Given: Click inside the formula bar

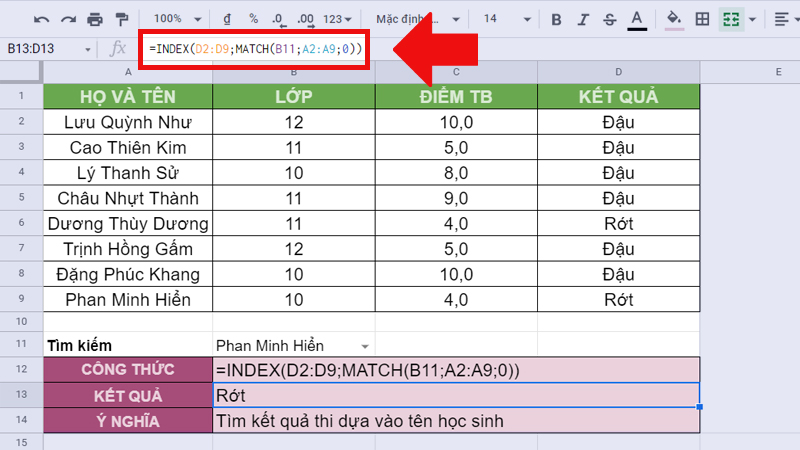Looking at the screenshot, I should click(x=255, y=49).
